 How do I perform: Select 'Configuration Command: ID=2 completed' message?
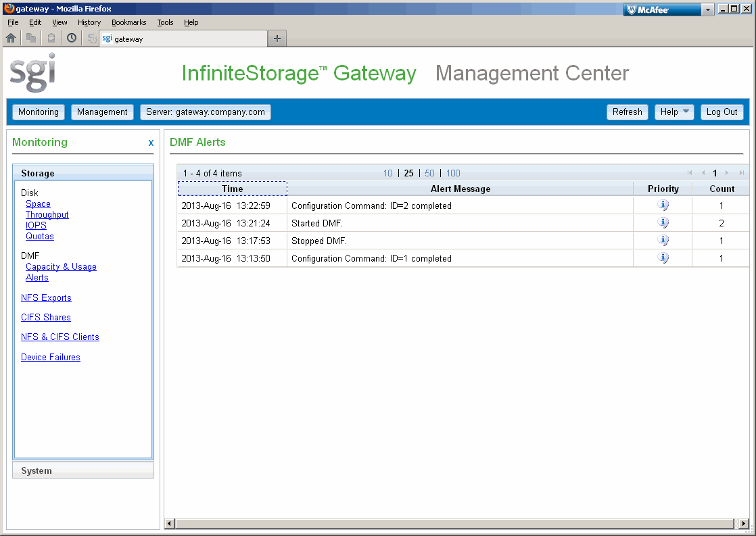372,205
